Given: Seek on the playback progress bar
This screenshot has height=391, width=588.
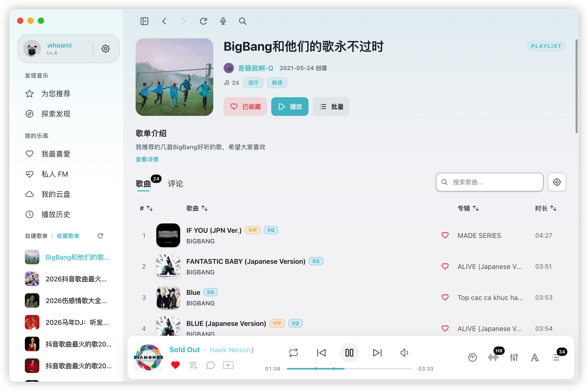Looking at the screenshot, I should click(349, 369).
